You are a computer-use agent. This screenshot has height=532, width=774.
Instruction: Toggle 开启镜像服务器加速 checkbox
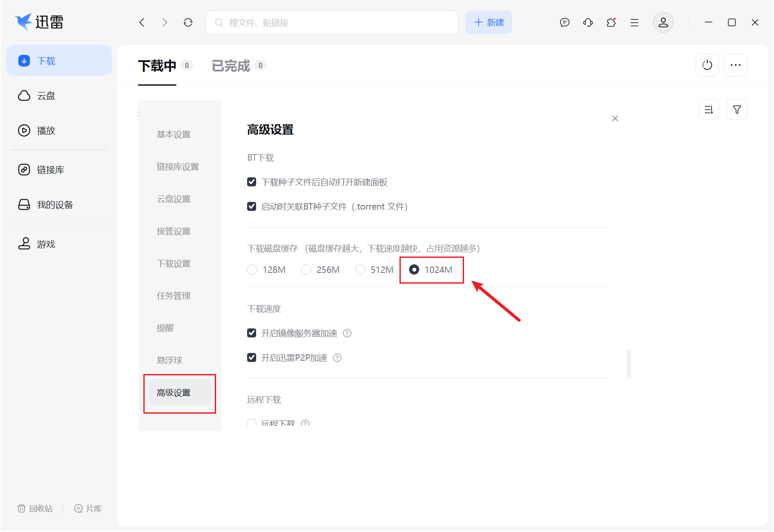tap(252, 333)
